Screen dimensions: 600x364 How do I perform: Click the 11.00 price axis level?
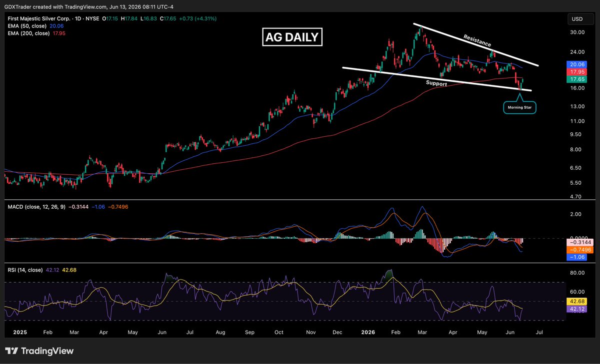click(578, 121)
